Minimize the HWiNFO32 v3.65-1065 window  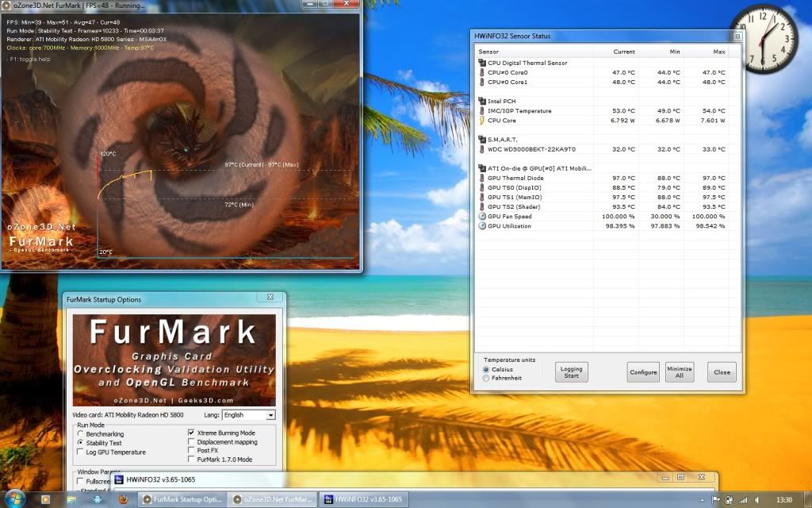pyautogui.click(x=665, y=477)
